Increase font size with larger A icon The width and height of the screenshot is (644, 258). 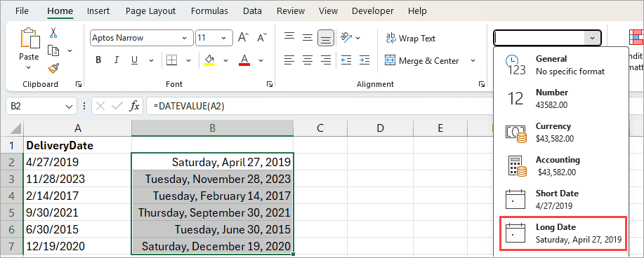point(243,38)
